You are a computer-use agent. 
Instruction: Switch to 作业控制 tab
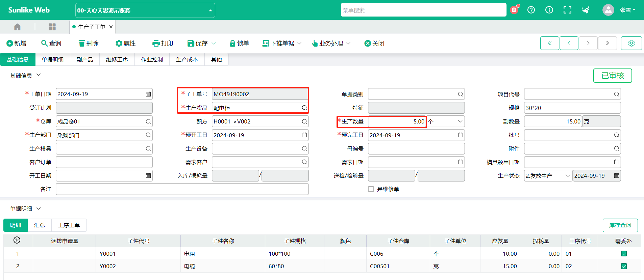pos(152,59)
